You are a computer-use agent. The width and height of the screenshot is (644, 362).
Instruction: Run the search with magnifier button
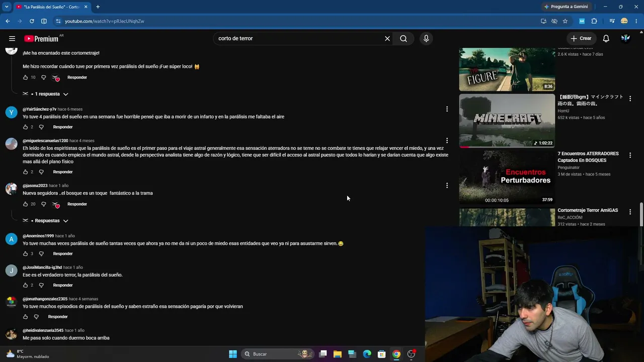404,39
